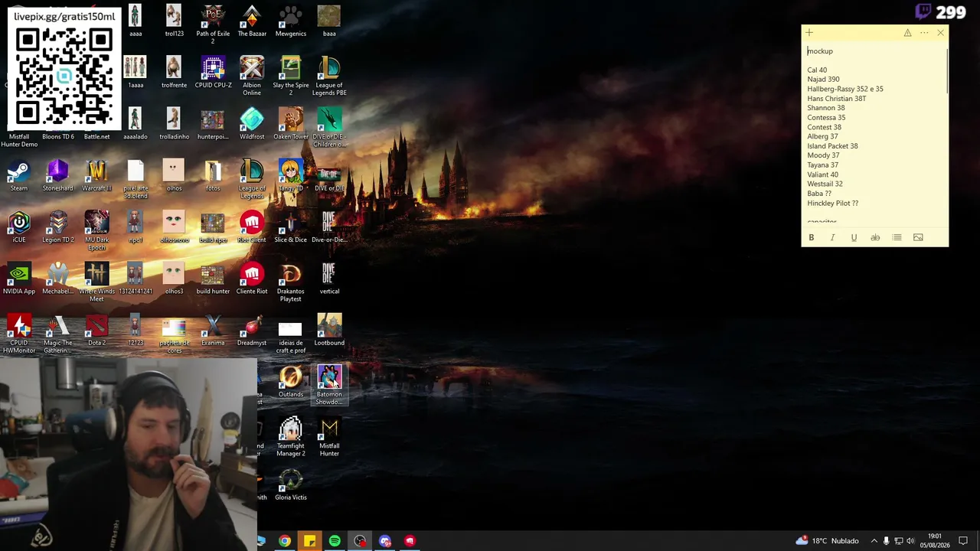Open Spotify from the taskbar
The height and width of the screenshot is (551, 980).
tap(335, 541)
